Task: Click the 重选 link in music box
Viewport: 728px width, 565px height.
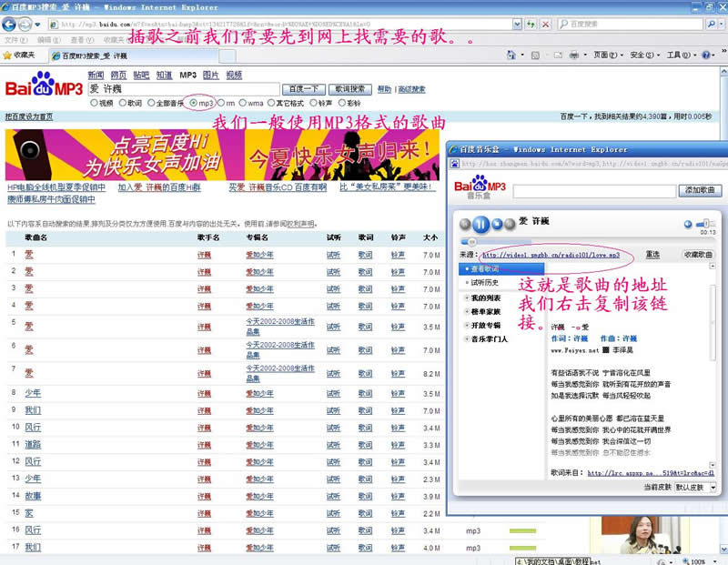Action: [x=652, y=255]
